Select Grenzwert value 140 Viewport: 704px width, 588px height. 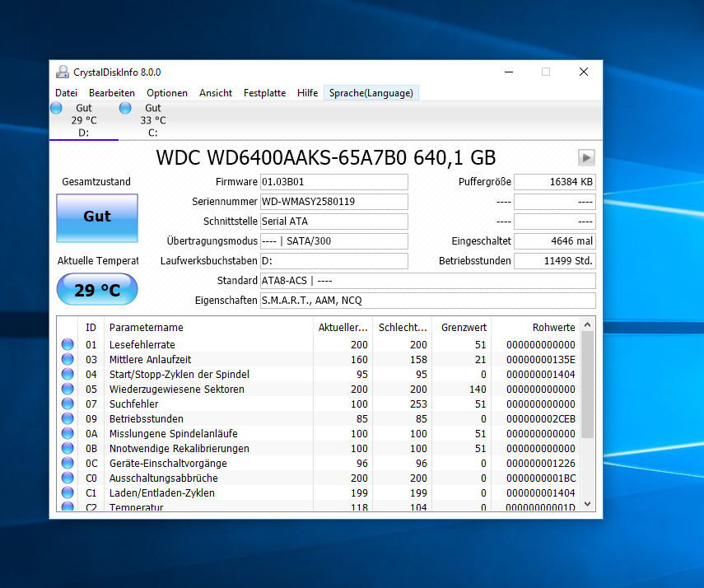coord(478,389)
